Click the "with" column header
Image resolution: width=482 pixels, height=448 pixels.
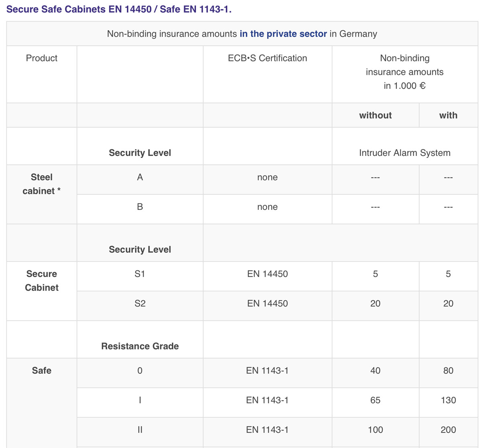(448, 115)
